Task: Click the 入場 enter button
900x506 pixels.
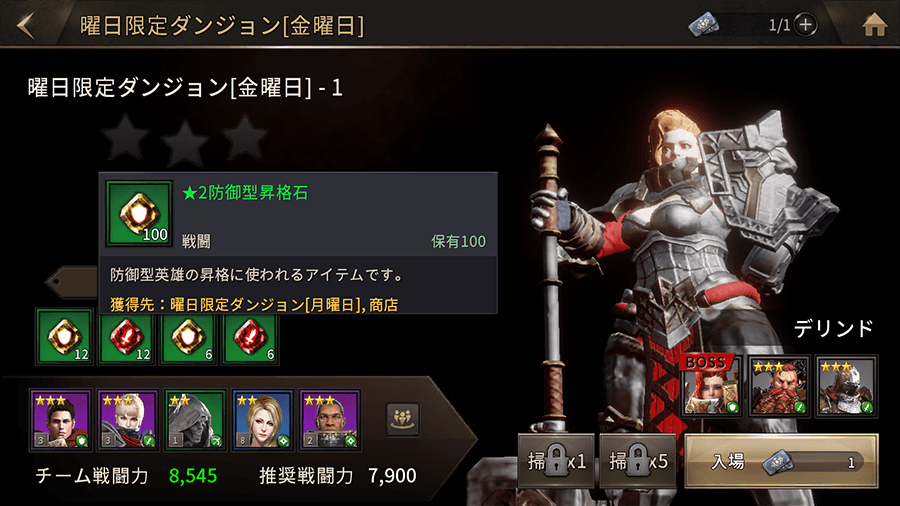Action: point(781,461)
